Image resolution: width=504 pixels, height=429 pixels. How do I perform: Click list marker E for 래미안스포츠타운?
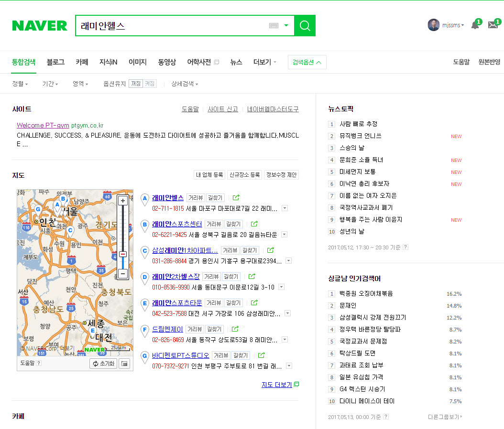pyautogui.click(x=145, y=304)
